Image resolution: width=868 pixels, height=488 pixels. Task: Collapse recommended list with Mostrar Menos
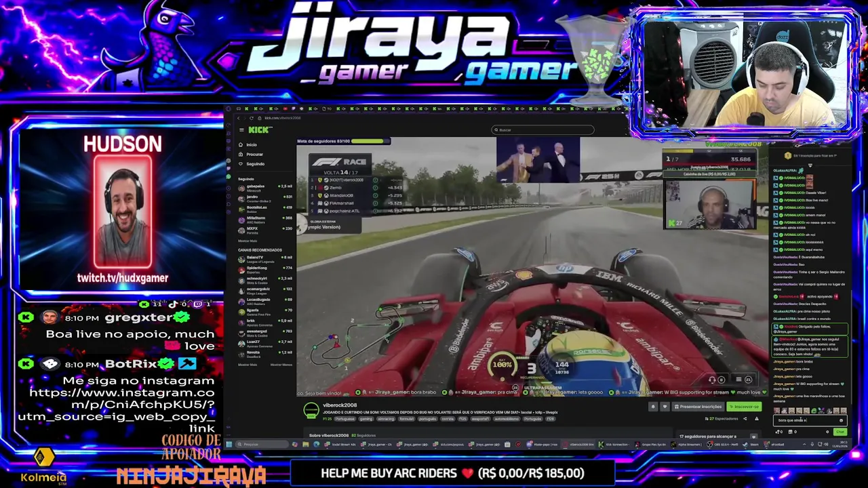click(281, 365)
